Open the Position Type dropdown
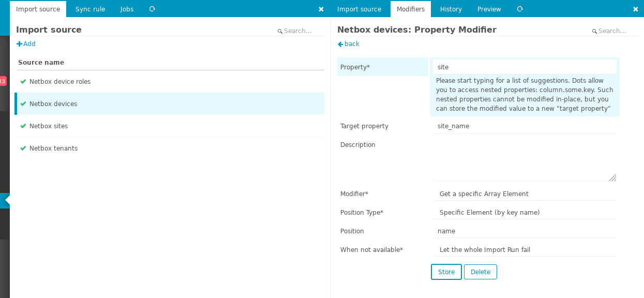Screen dimensions: 644x298 (525, 213)
